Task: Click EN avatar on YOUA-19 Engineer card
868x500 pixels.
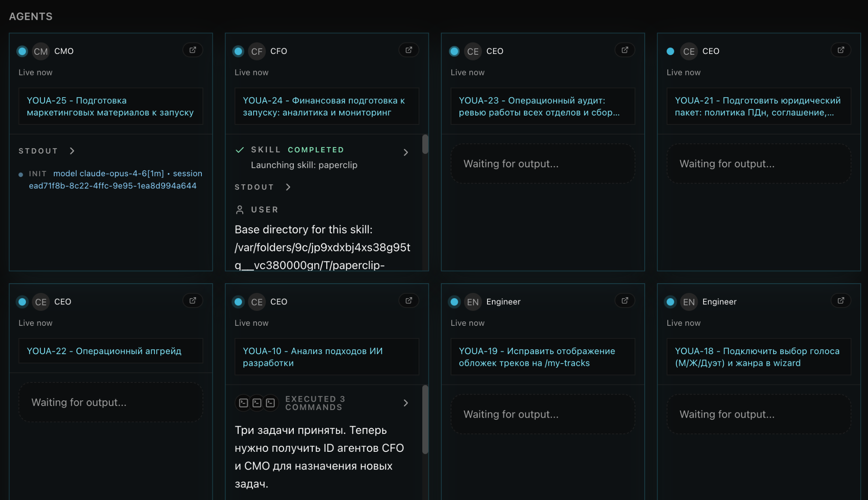Action: pyautogui.click(x=472, y=302)
